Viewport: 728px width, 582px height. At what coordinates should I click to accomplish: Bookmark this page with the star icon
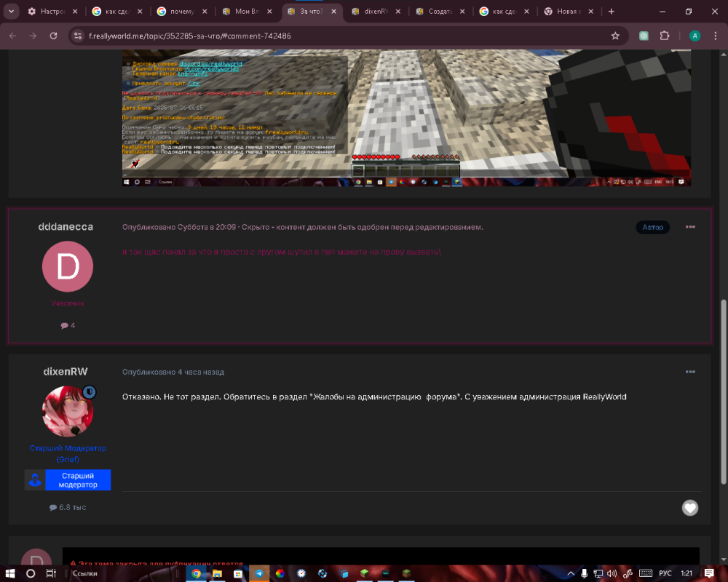click(615, 36)
